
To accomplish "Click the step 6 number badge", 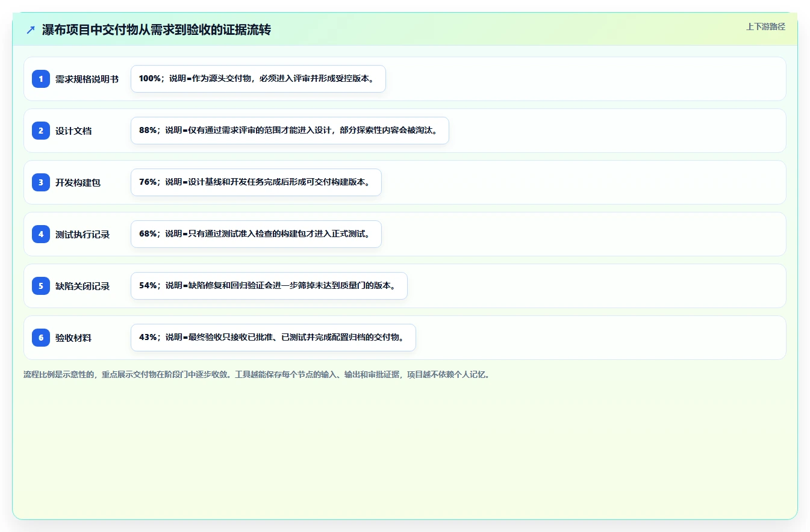I will 41,338.
